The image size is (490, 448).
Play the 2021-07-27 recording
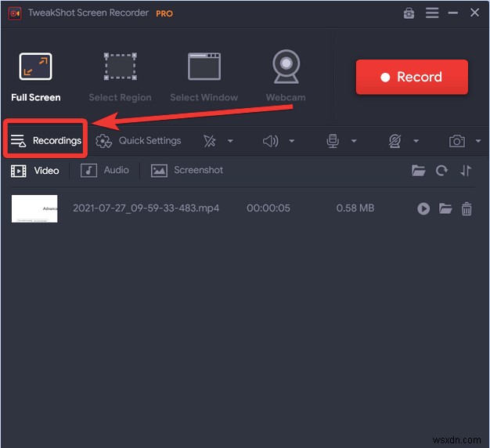(423, 209)
